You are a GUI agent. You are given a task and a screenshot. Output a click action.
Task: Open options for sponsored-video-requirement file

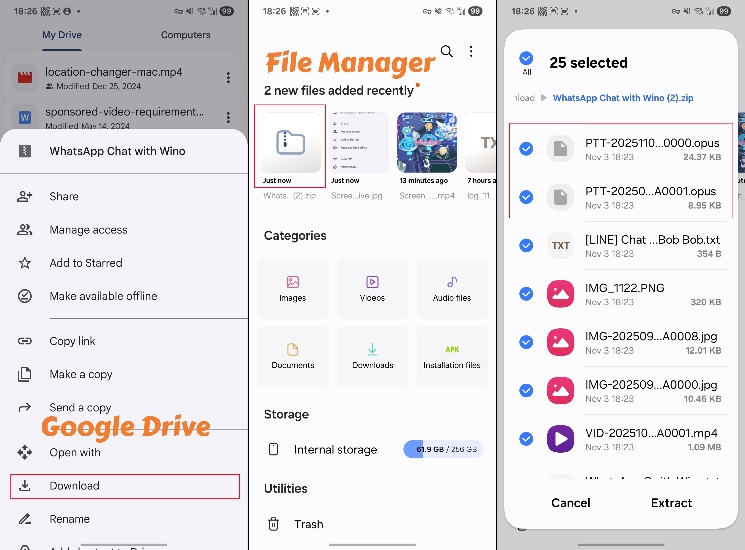228,118
